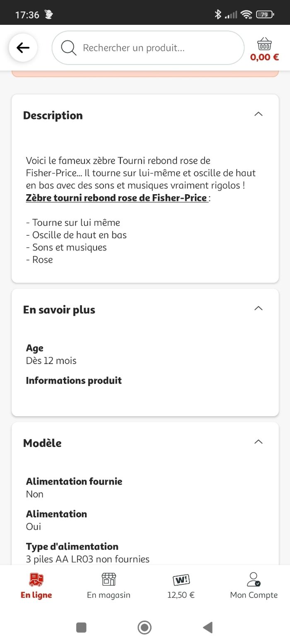Open the Mon Compte label
The width and height of the screenshot is (290, 644).
click(x=254, y=595)
